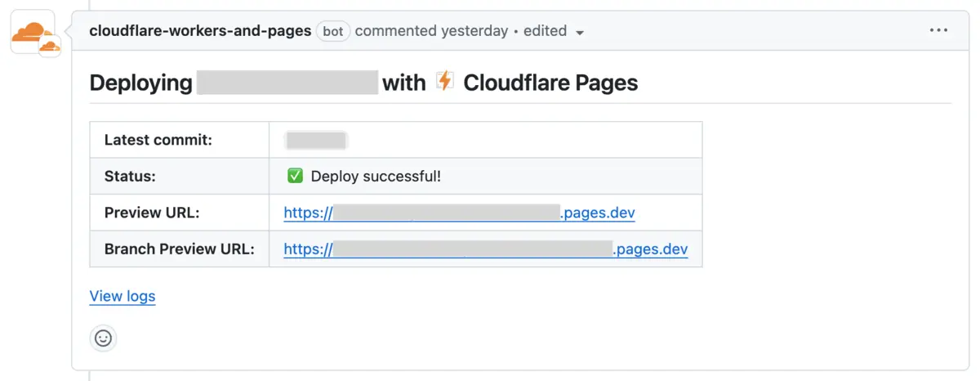The width and height of the screenshot is (980, 381).
Task: Click the redacted latest commit hash
Action: (316, 140)
